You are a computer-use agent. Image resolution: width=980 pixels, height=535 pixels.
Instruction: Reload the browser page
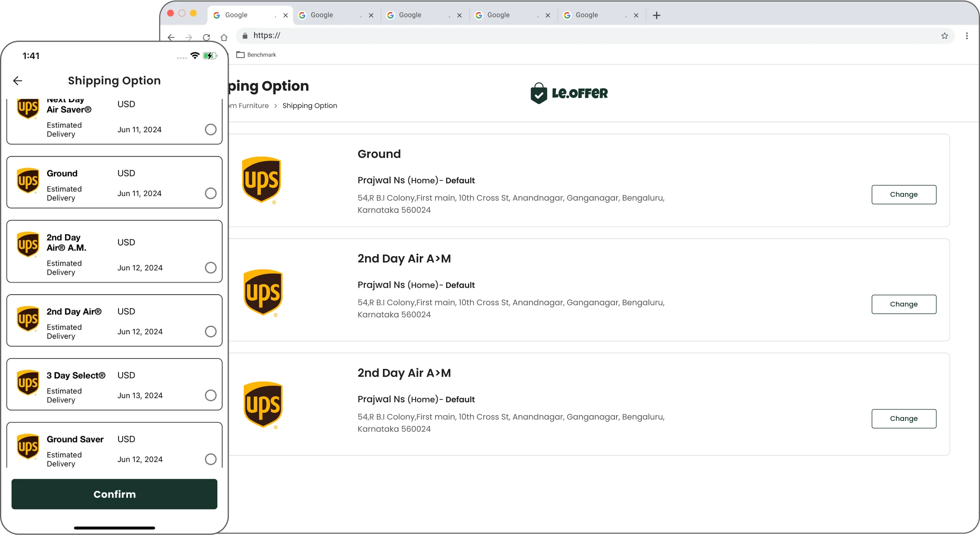206,37
